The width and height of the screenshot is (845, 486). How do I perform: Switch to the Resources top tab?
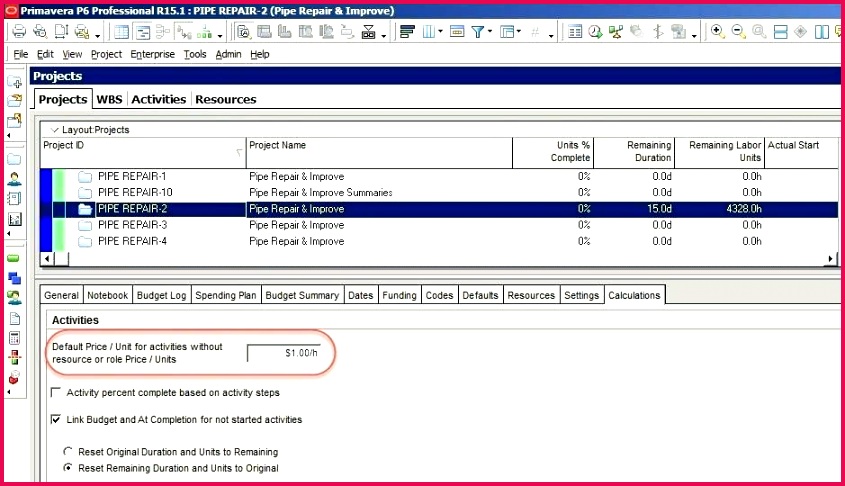(x=226, y=99)
